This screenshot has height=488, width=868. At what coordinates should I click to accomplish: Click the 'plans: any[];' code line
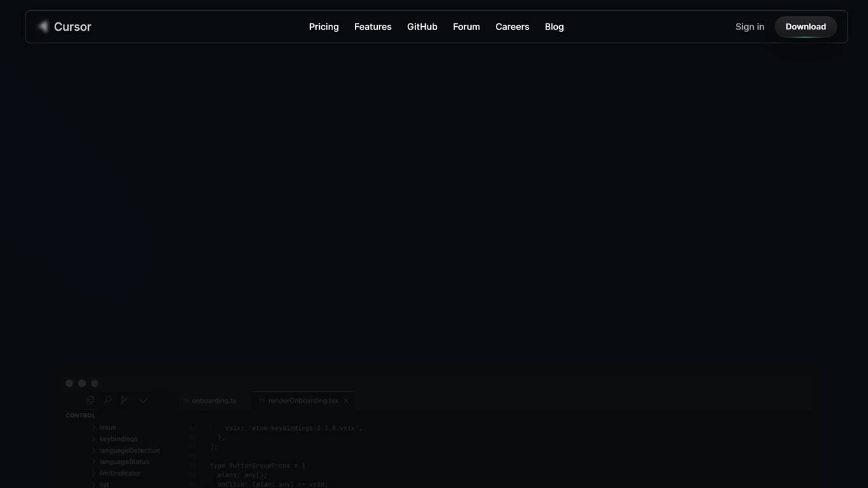click(x=243, y=475)
